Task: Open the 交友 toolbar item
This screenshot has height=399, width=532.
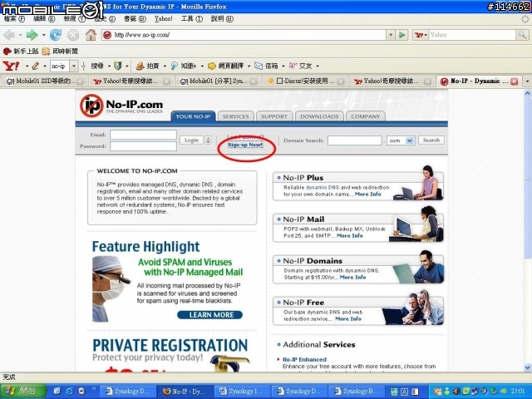Action: (301, 66)
